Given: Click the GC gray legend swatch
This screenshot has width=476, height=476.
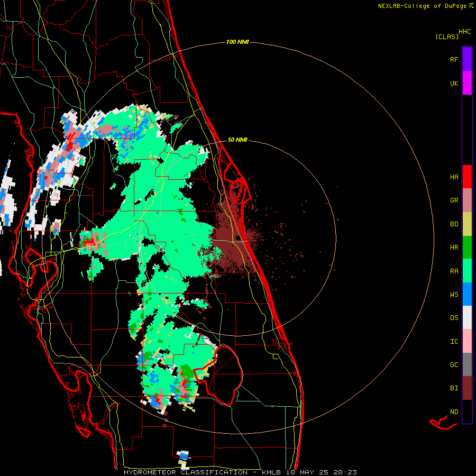Looking at the screenshot, I should [x=467, y=364].
